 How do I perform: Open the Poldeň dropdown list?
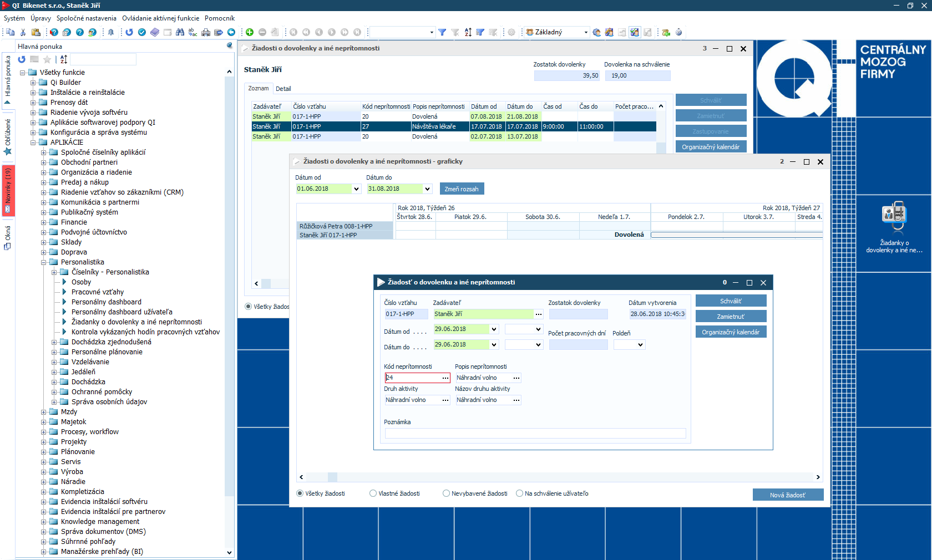[x=640, y=345]
